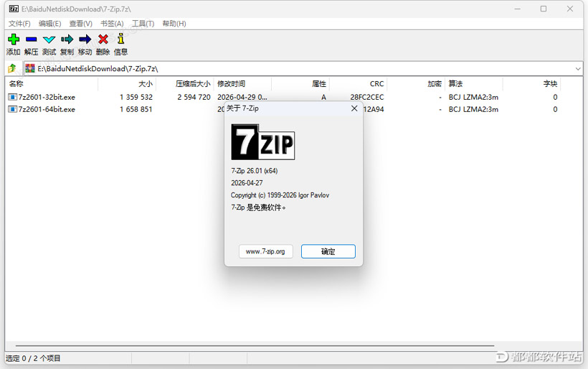Click the green Add (添加) toolbar icon
The width and height of the screenshot is (588, 369).
pos(14,39)
